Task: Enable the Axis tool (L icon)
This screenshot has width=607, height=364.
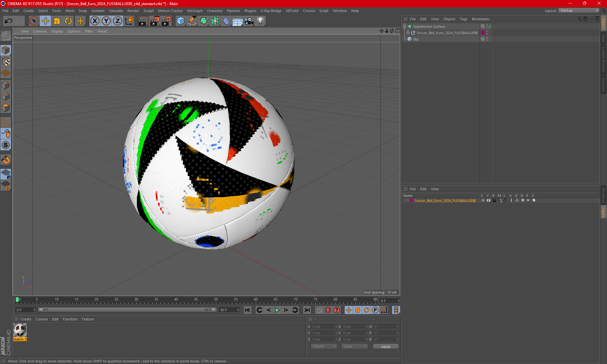Action: pyautogui.click(x=6, y=122)
